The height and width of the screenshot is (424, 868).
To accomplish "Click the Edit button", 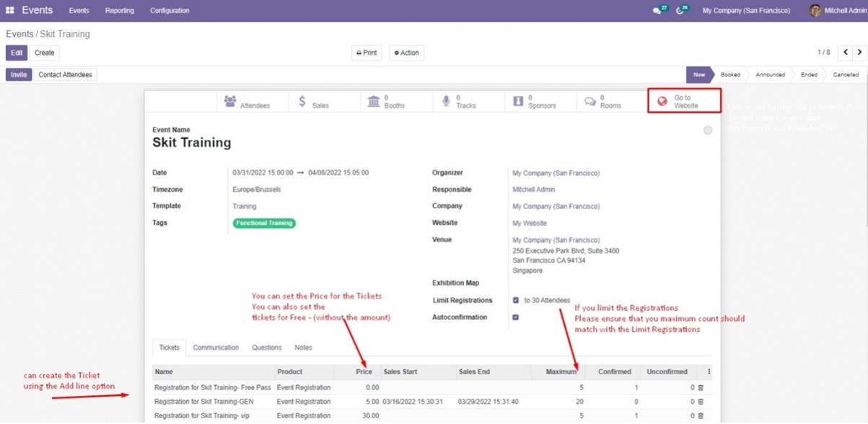I will tap(17, 53).
